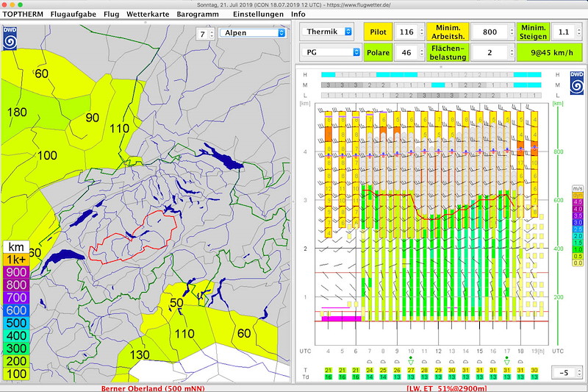Click the Minim. Arbeitsh. button
The width and height of the screenshot is (588, 392).
(x=448, y=32)
